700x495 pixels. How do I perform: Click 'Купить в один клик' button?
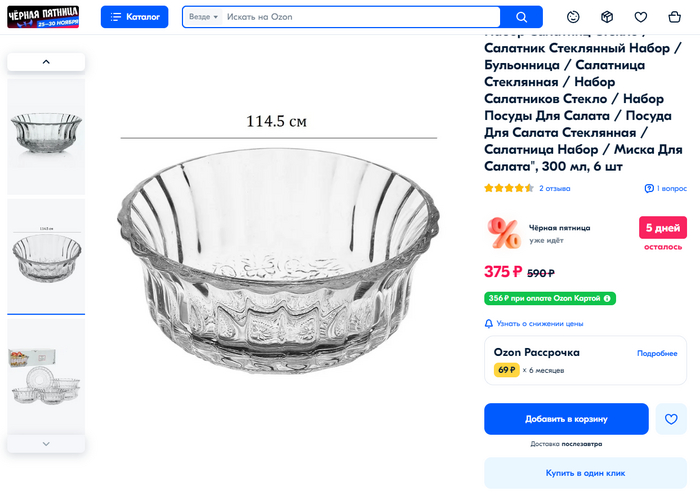(x=585, y=473)
